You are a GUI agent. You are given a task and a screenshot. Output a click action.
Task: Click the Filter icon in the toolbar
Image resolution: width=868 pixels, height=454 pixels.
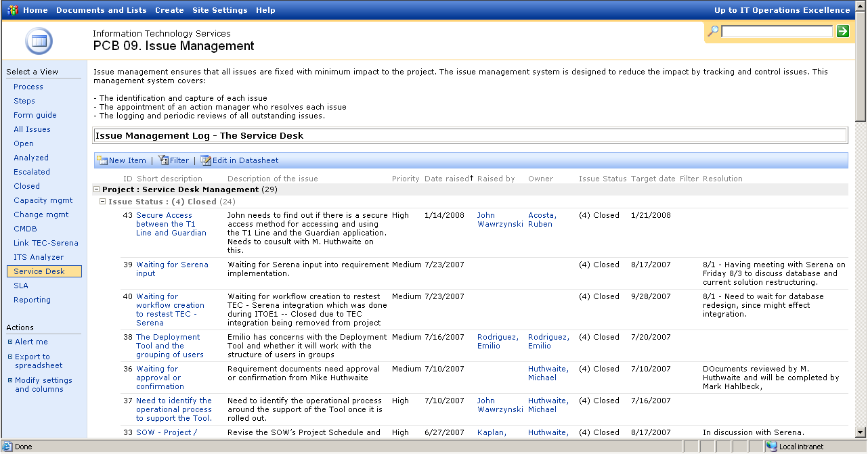(164, 160)
